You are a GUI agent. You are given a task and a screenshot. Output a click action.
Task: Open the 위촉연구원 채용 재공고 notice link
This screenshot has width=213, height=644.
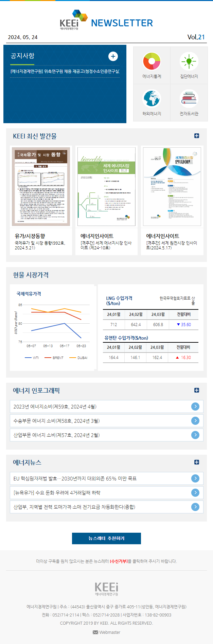[x=65, y=71]
